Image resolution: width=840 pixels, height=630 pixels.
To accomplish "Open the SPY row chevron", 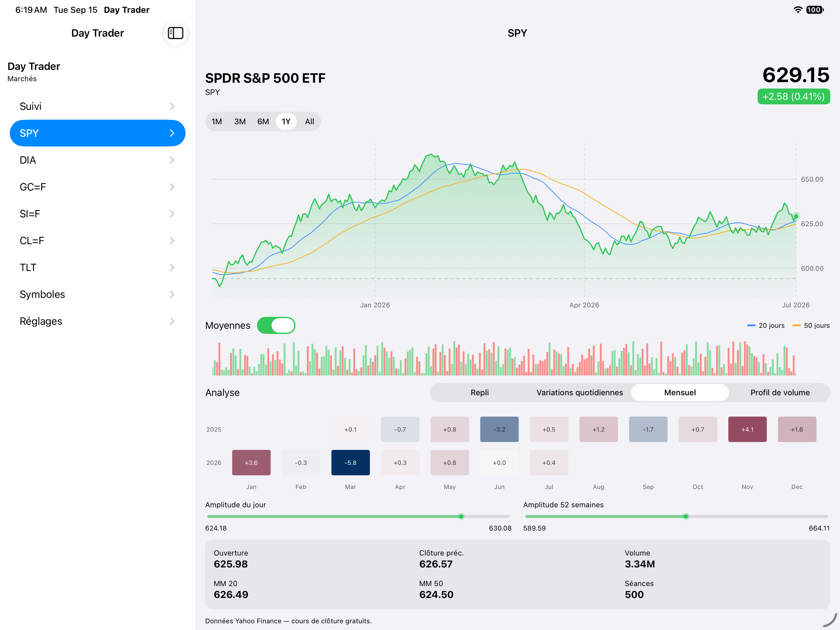I will [x=172, y=133].
